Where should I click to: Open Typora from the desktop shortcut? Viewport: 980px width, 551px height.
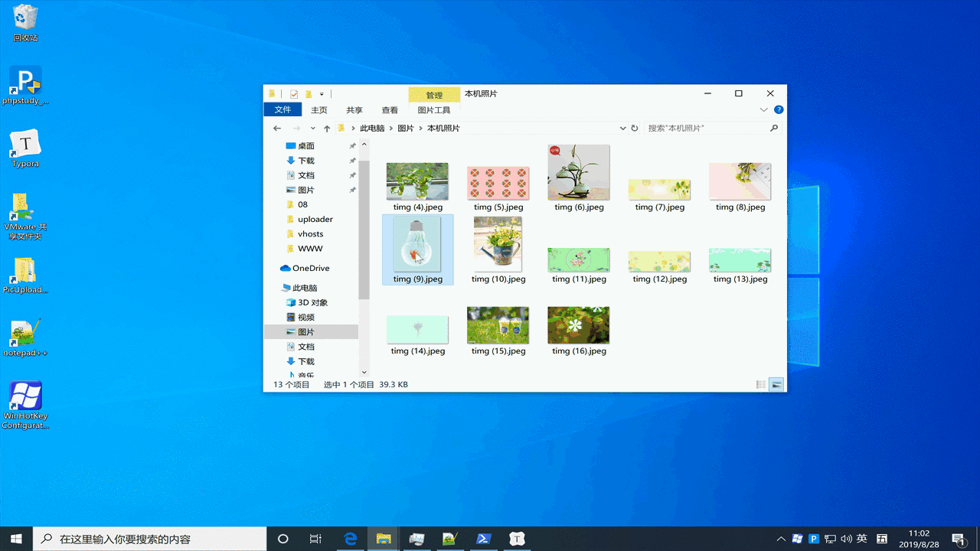25,148
